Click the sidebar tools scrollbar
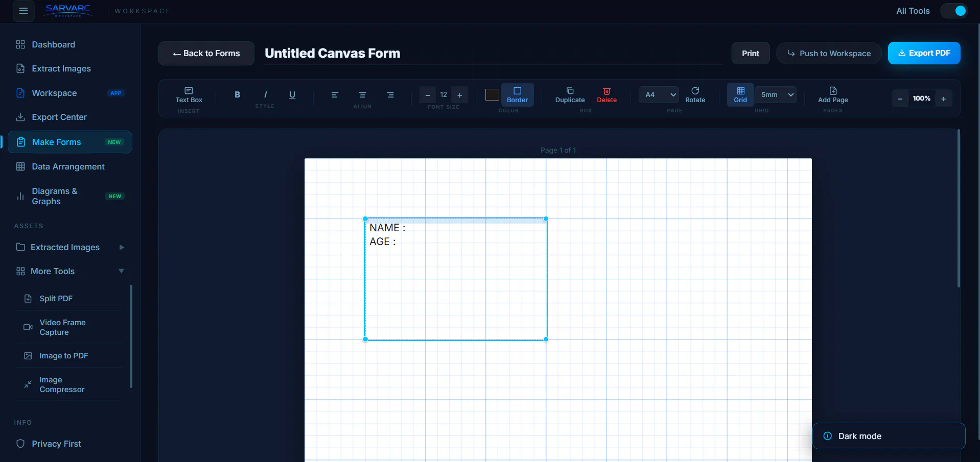 click(131, 336)
